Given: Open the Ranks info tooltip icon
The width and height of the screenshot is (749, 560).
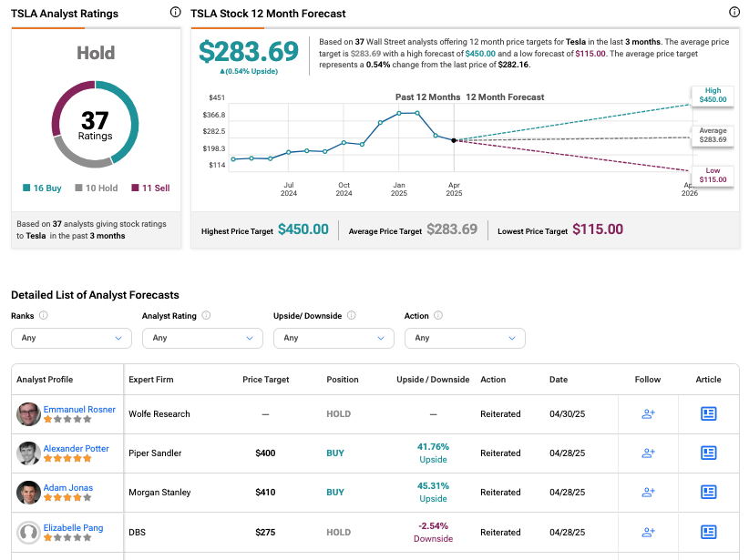Looking at the screenshot, I should (x=44, y=315).
